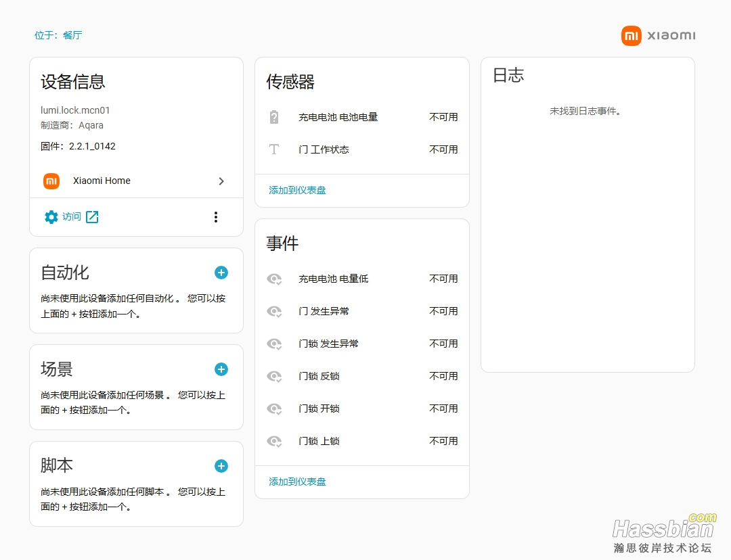Click the 未找到日志事件 message

tap(585, 111)
